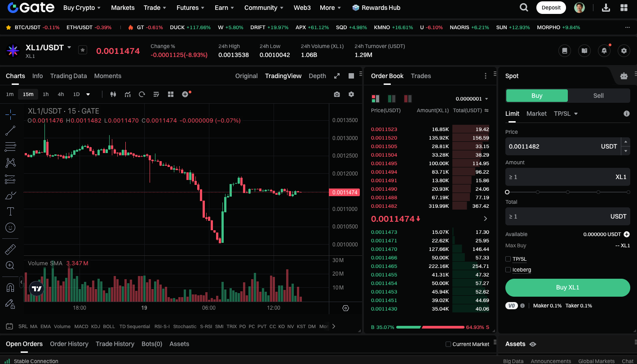
Task: Enable the TP/SL checkbox
Action: 508,259
